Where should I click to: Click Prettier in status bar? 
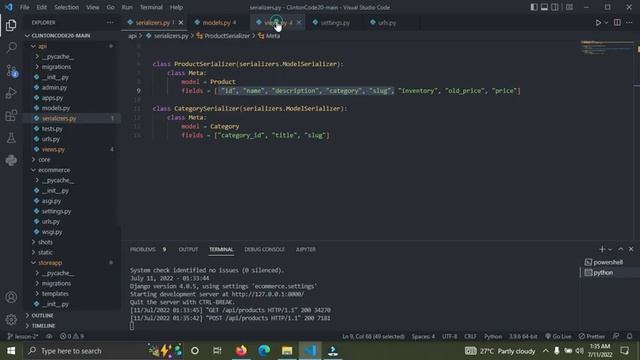[591, 336]
